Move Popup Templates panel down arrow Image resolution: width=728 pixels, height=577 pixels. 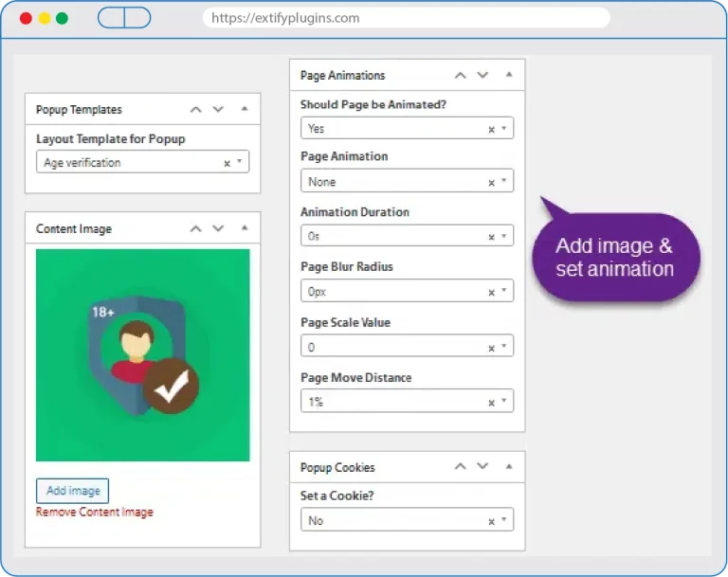[218, 110]
